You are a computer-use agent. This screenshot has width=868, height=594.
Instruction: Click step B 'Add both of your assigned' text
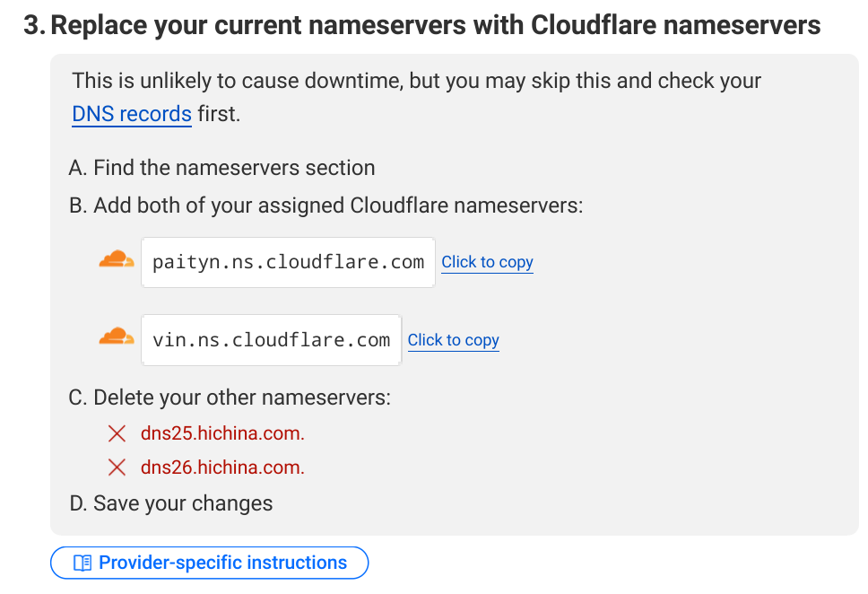[325, 205]
